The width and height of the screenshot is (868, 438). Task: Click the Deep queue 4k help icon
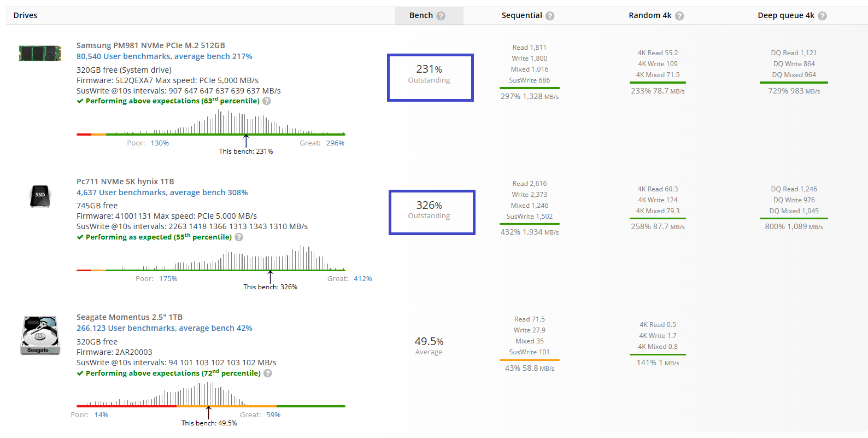click(x=822, y=16)
